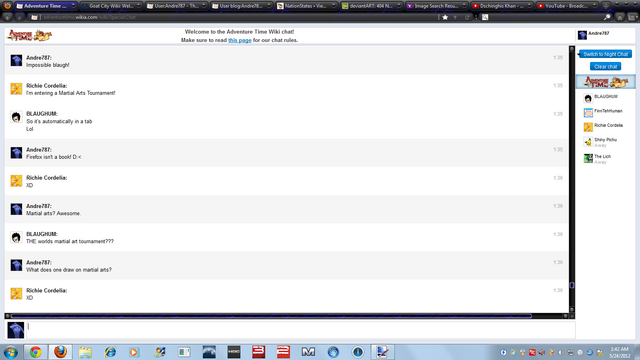640x360 pixels.
Task: Open BLAUGHUM's avatar in user list
Action: pyautogui.click(x=588, y=98)
